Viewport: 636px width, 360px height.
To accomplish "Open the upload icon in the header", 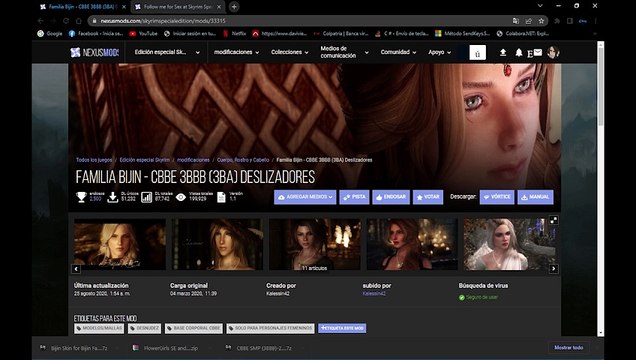I will tap(503, 52).
